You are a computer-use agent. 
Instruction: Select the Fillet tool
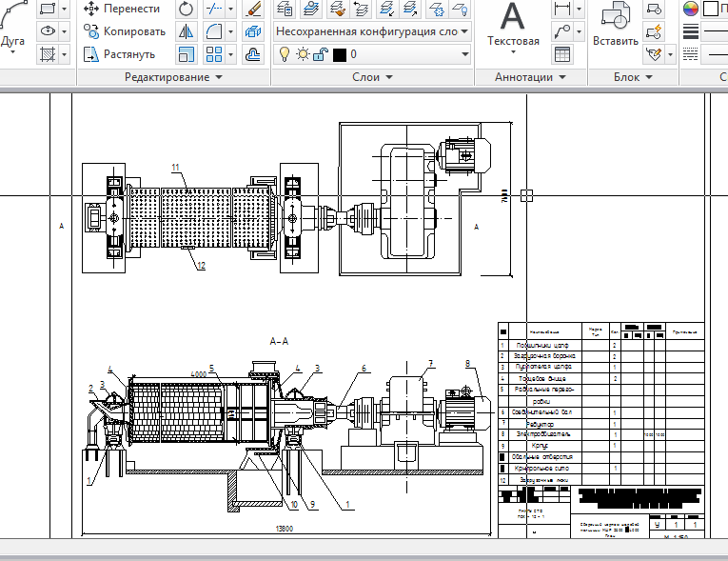(x=214, y=31)
